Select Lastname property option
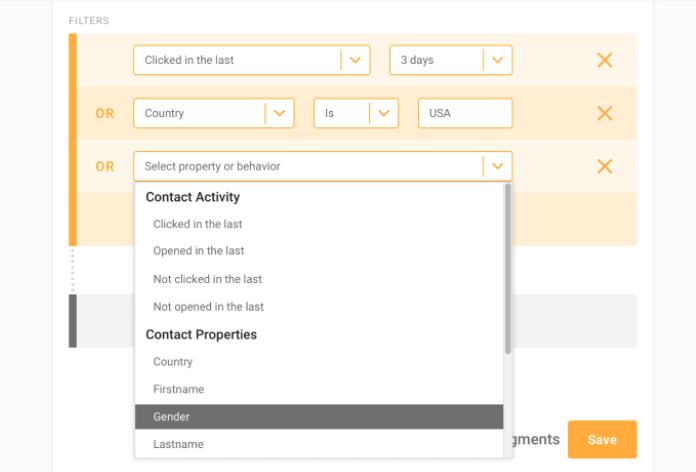The width and height of the screenshot is (696, 472). (319, 444)
